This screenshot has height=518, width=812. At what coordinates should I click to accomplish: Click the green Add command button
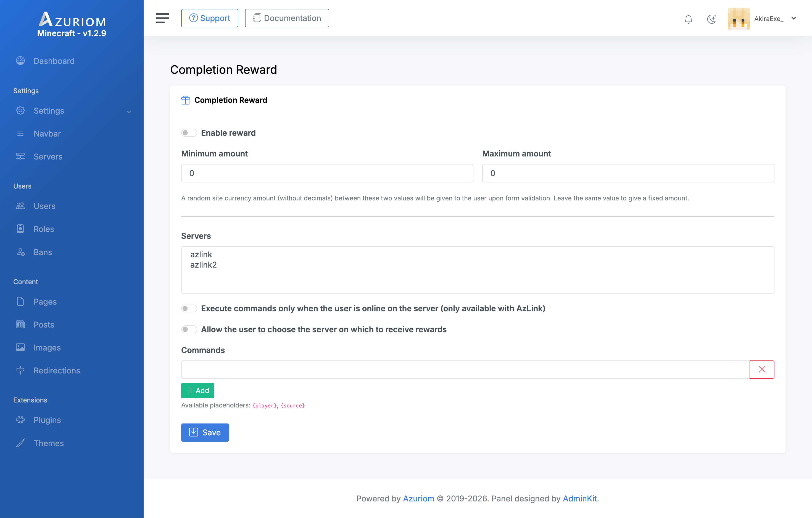[197, 391]
